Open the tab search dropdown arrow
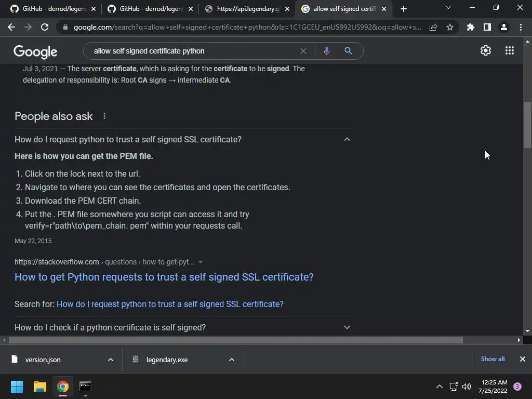The width and height of the screenshot is (532, 399). 448,7
